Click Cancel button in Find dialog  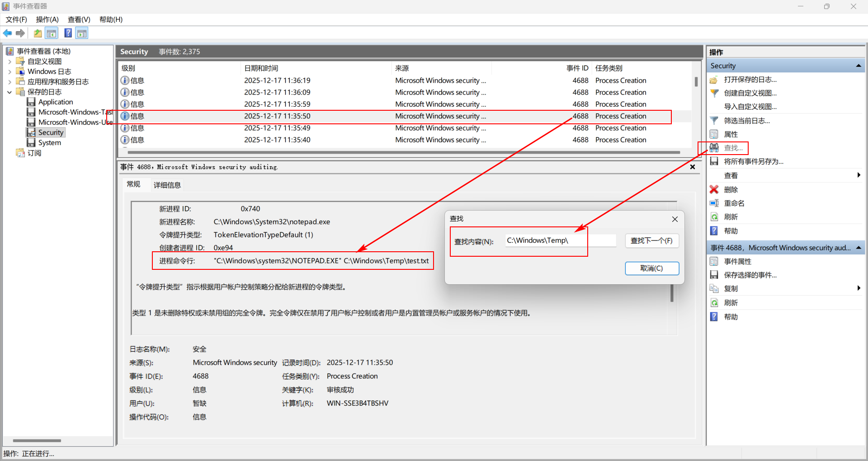coord(651,268)
